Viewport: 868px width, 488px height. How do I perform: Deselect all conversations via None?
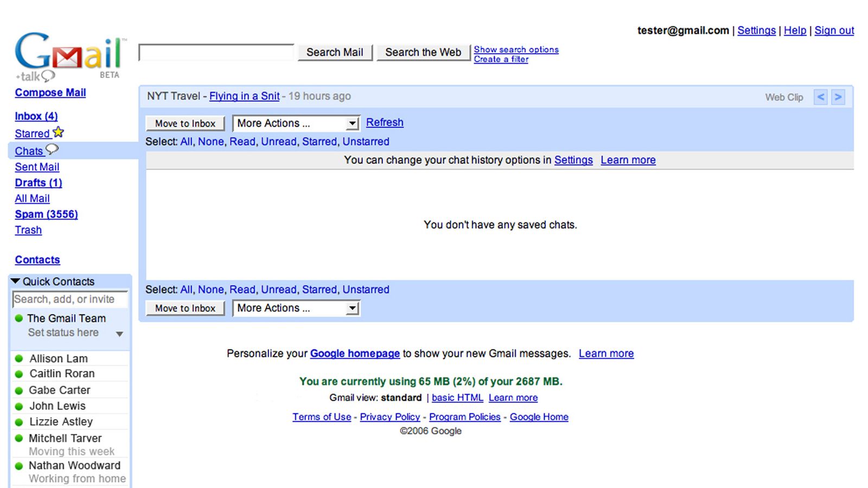coord(212,142)
